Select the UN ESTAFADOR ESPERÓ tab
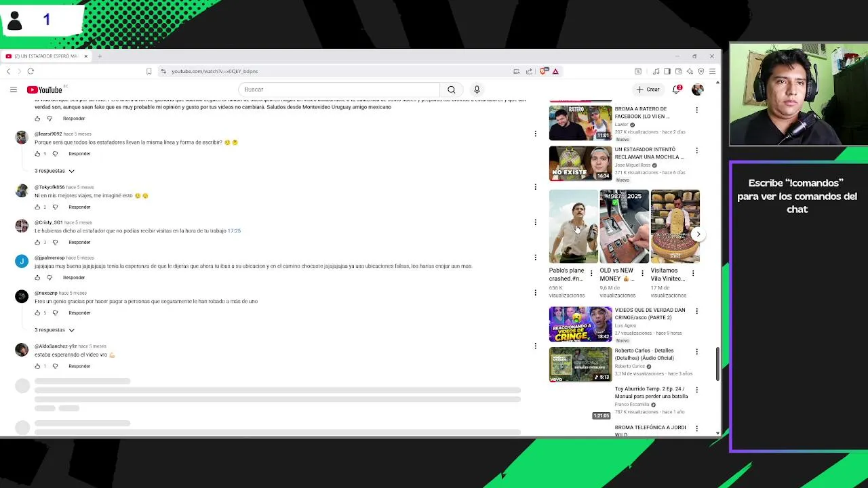Screen dimensions: 868x488 (45, 56)
